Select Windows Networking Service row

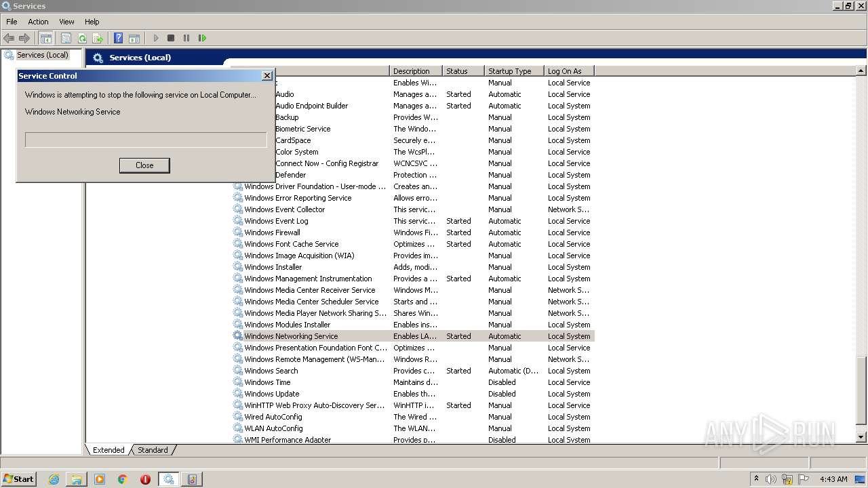413,336
